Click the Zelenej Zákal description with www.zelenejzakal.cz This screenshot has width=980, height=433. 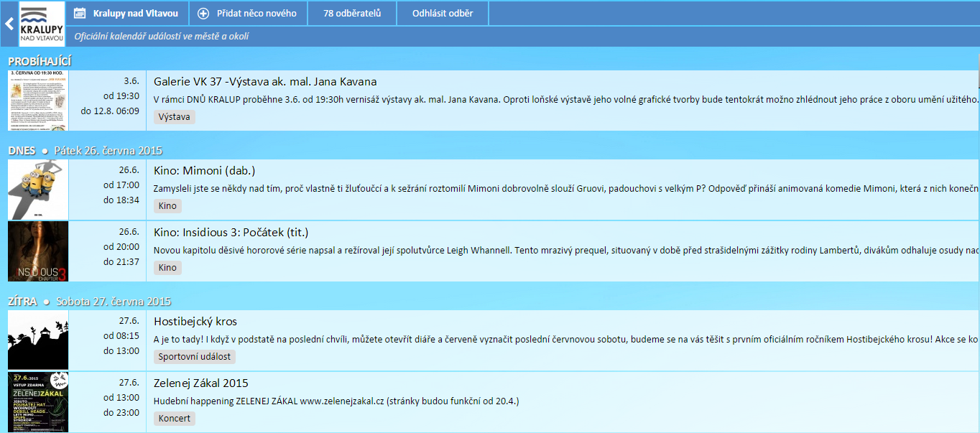point(336,401)
